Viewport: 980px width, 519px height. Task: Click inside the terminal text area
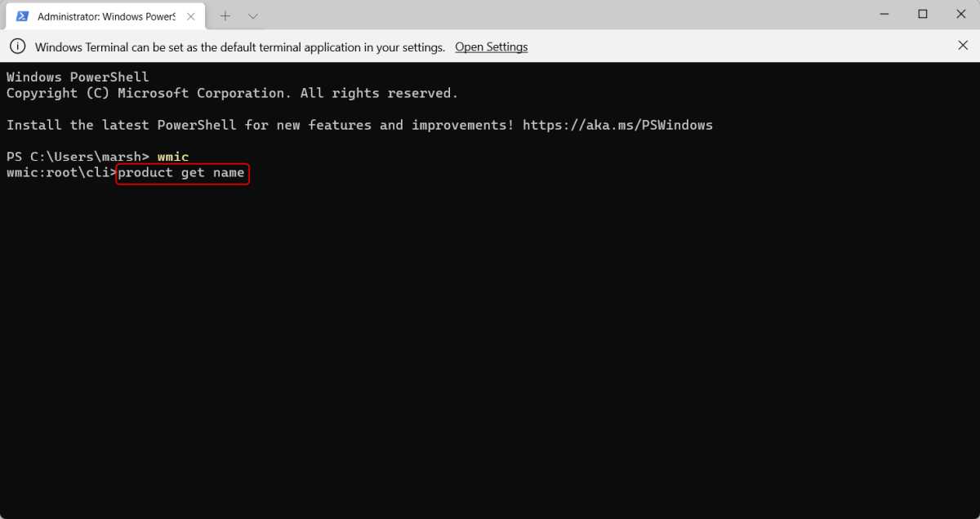coord(490,326)
